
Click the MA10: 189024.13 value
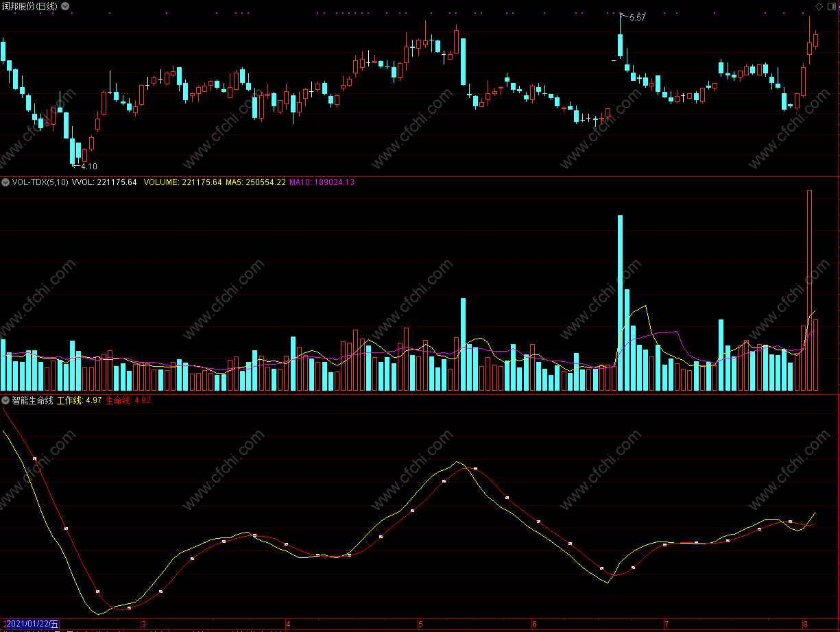(322, 182)
